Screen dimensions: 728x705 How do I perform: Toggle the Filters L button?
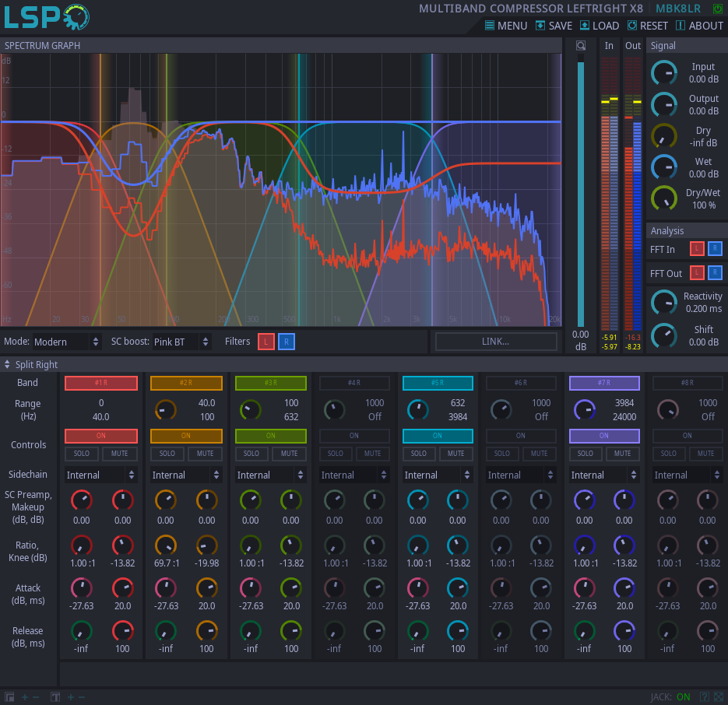(266, 342)
